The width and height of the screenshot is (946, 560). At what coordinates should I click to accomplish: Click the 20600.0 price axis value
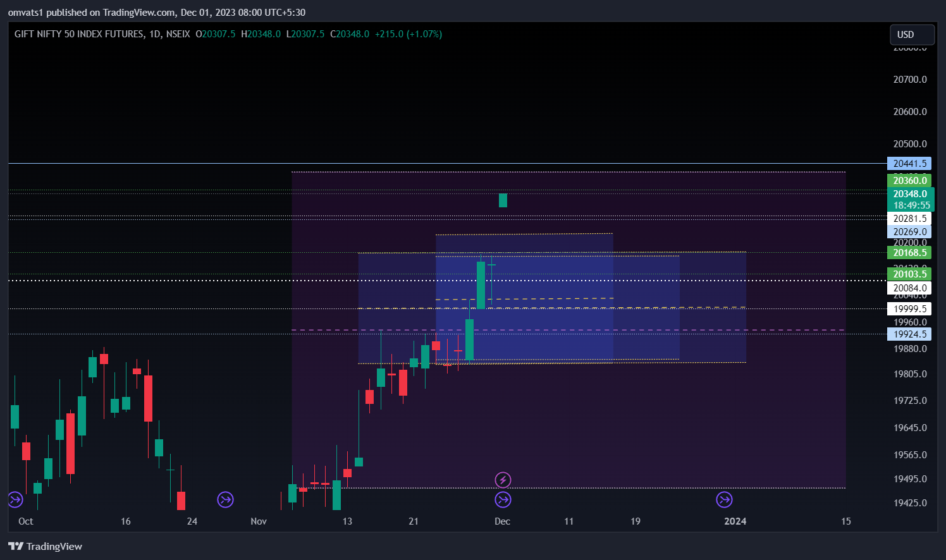click(910, 112)
